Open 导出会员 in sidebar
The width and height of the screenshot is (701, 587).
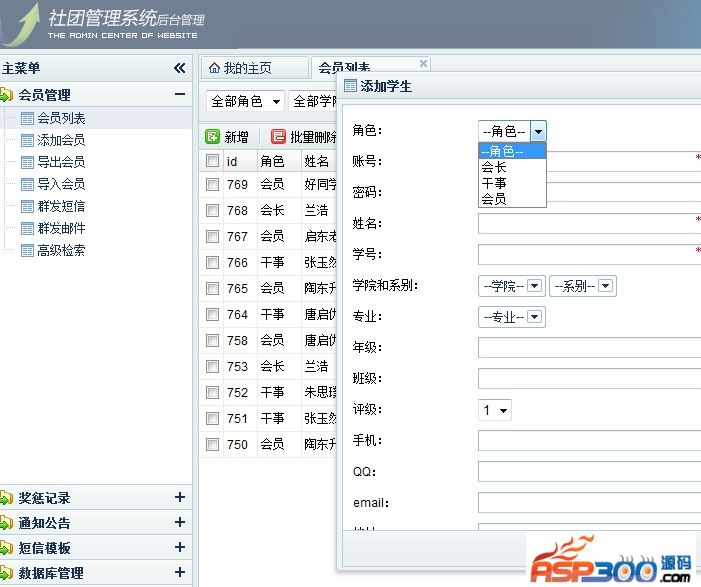pos(61,162)
